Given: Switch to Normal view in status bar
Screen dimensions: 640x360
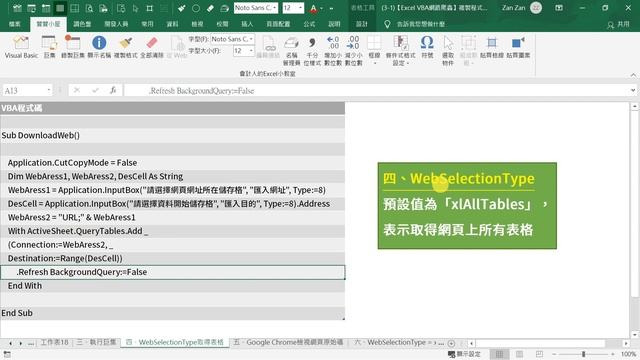Looking at the screenshot, I should click(499, 354).
